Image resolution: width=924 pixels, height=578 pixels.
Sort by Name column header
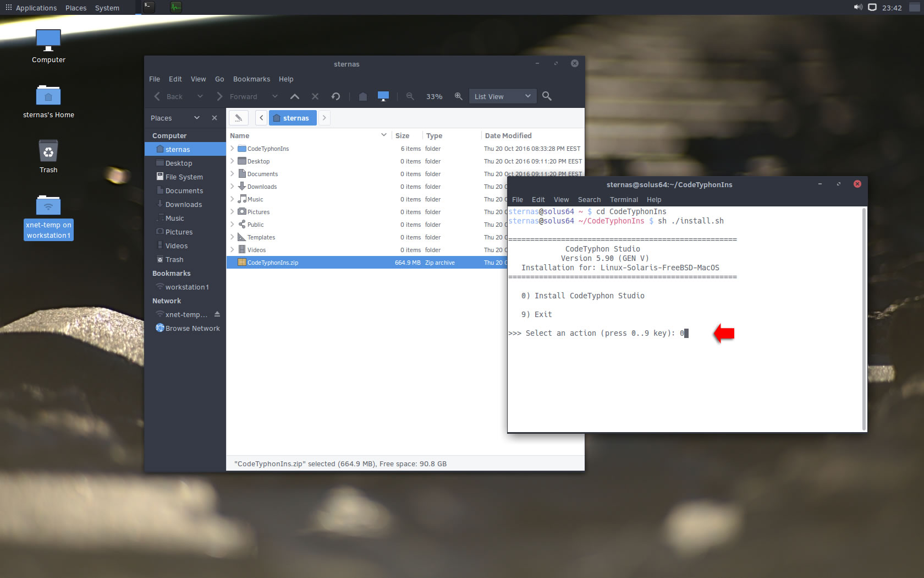(309, 135)
